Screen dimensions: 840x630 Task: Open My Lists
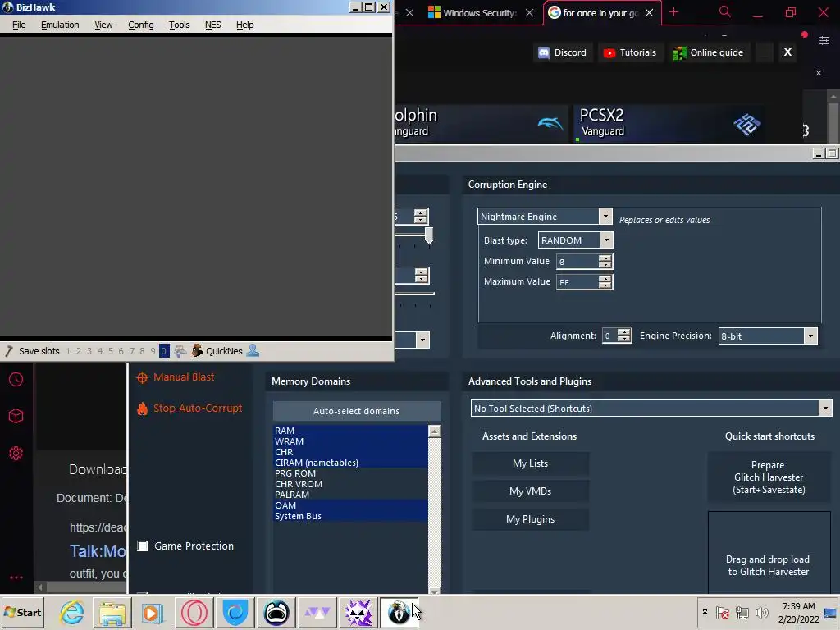coord(531,463)
